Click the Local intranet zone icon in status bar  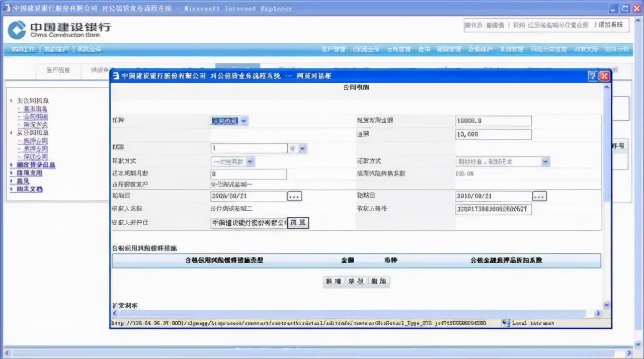coord(506,323)
